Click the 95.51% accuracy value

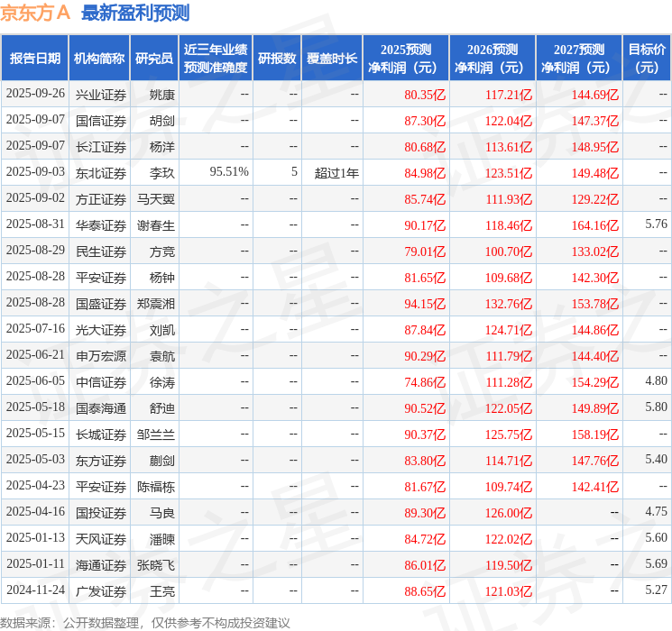229,172
